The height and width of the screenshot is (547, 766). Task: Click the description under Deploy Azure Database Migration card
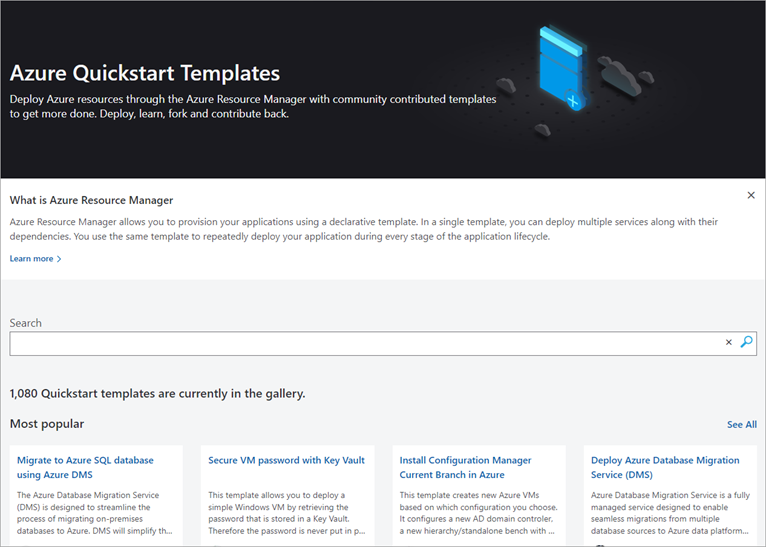coord(670,513)
